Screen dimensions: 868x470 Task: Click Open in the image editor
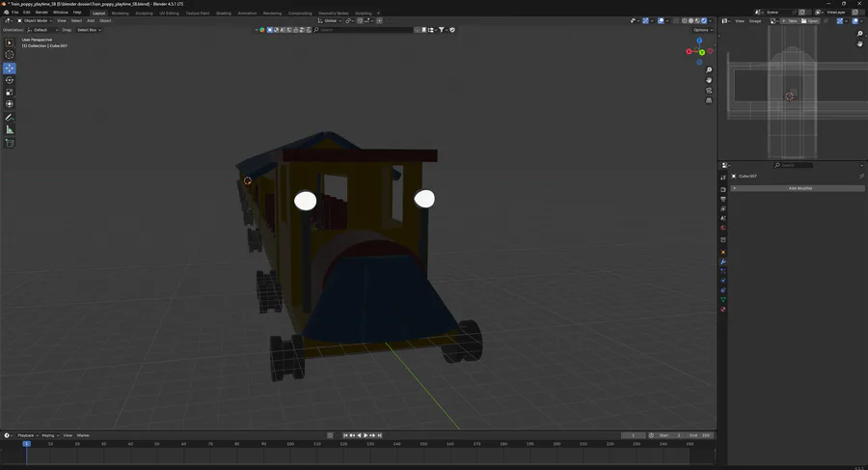pyautogui.click(x=810, y=21)
